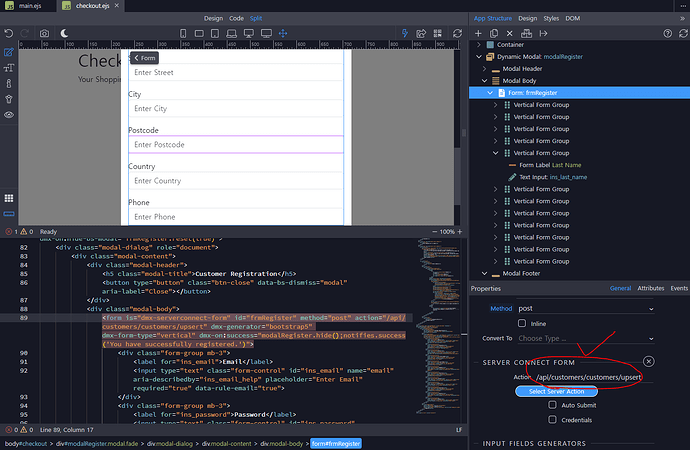Open the Attributes properties tab
This screenshot has width=690, height=450.
click(x=651, y=288)
